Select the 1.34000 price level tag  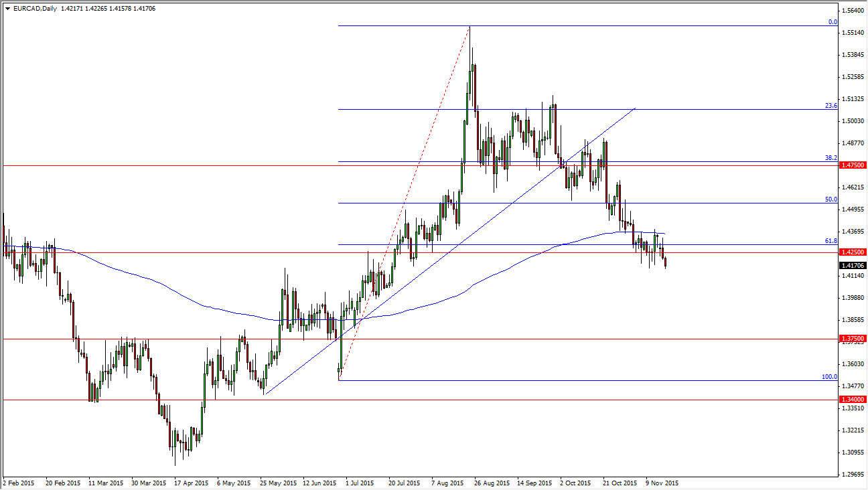[x=855, y=400]
